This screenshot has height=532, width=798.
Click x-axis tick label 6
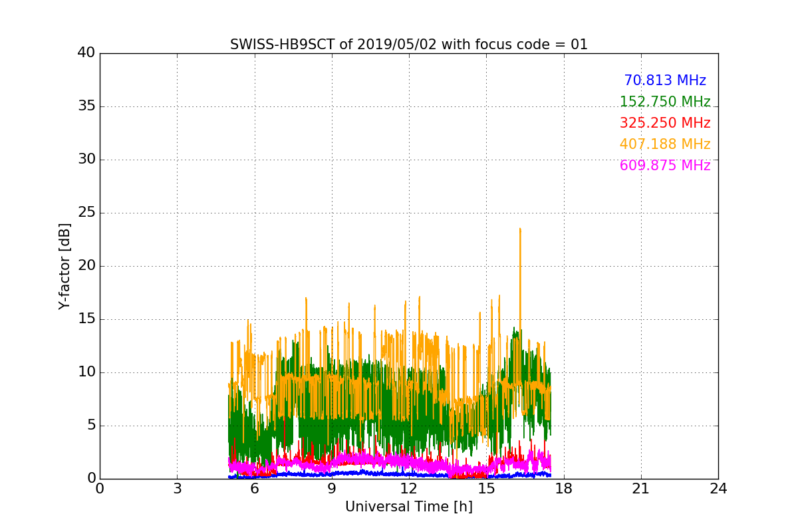tap(255, 488)
